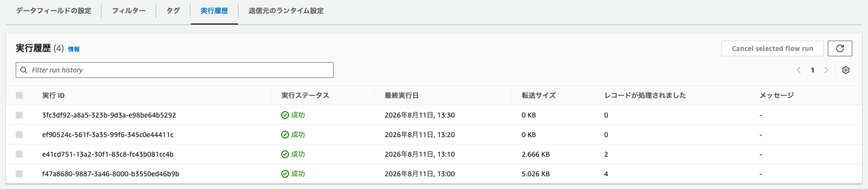
Task: Select checkbox for run ef90524c-561f
Action: (x=19, y=135)
